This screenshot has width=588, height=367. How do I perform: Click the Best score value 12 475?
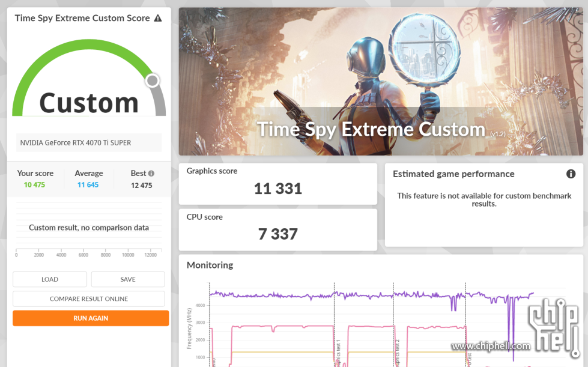141,185
